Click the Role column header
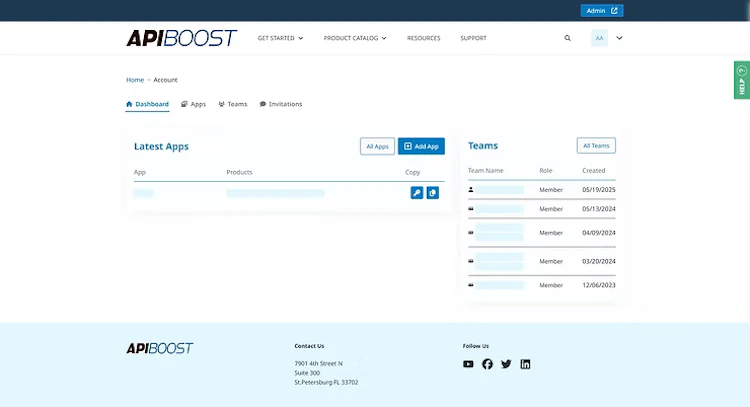 (546, 170)
